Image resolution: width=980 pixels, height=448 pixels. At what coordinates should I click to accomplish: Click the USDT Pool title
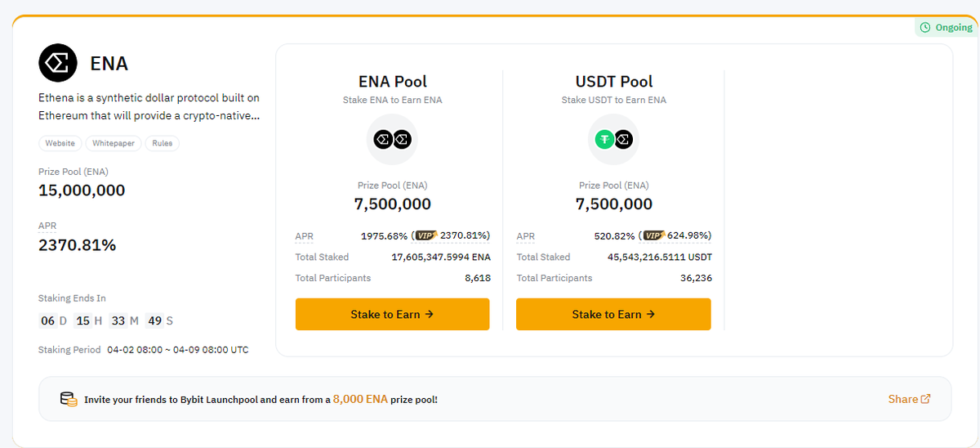613,82
